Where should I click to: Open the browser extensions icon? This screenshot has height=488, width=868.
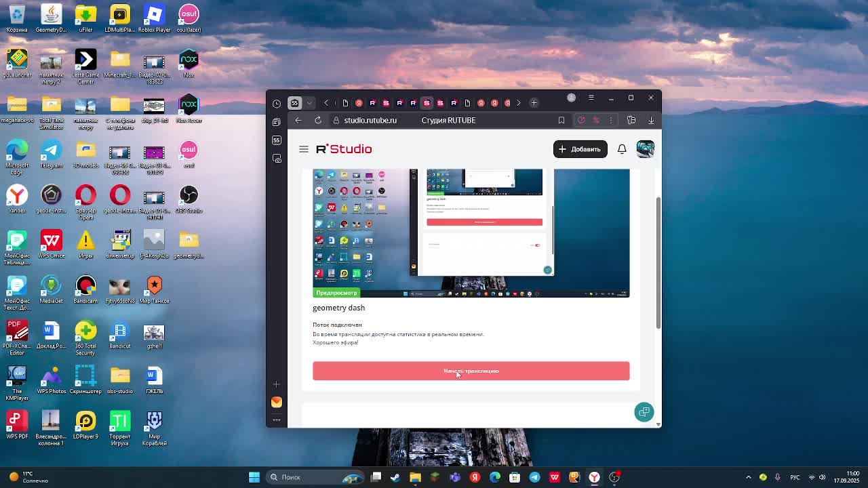point(631,120)
